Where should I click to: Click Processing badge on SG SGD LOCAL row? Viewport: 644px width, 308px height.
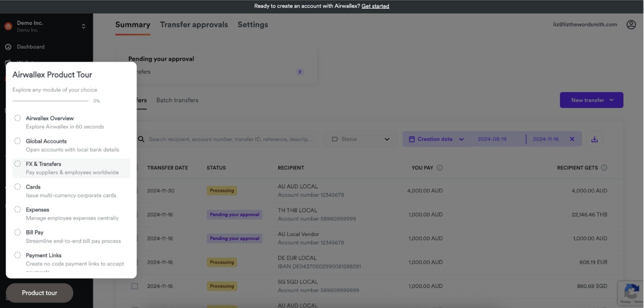coord(222,286)
